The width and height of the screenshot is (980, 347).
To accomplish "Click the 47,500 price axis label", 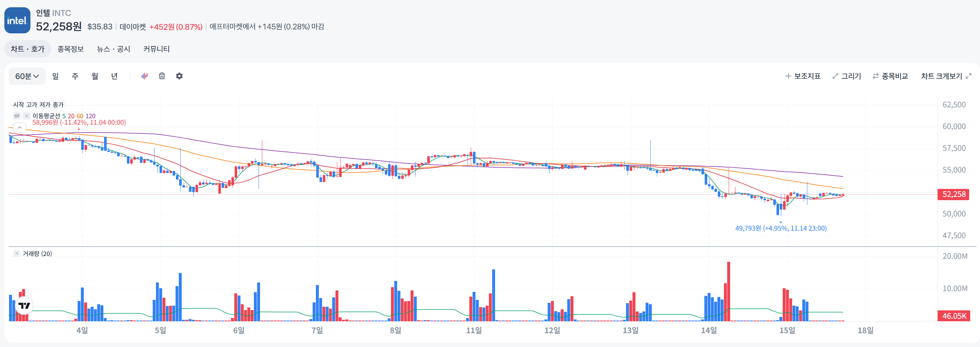I will 954,236.
